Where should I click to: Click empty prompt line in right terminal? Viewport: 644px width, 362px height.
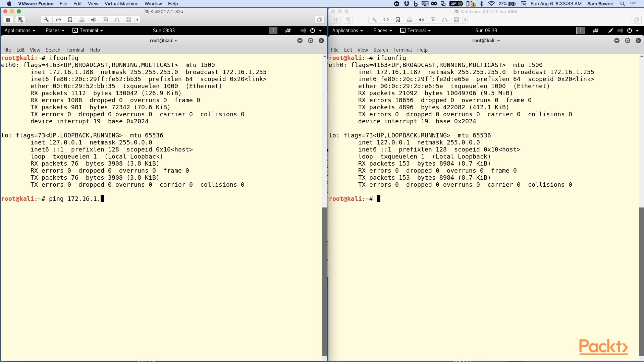click(355, 199)
